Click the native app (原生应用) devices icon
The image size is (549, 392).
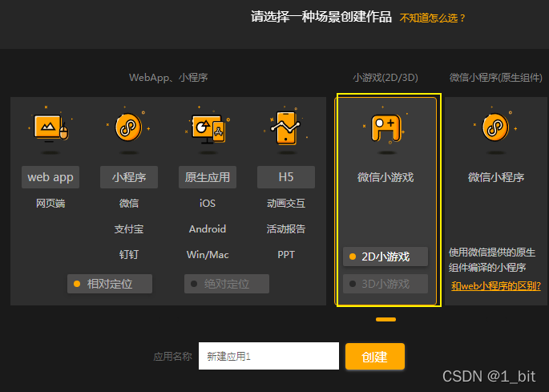[208, 128]
